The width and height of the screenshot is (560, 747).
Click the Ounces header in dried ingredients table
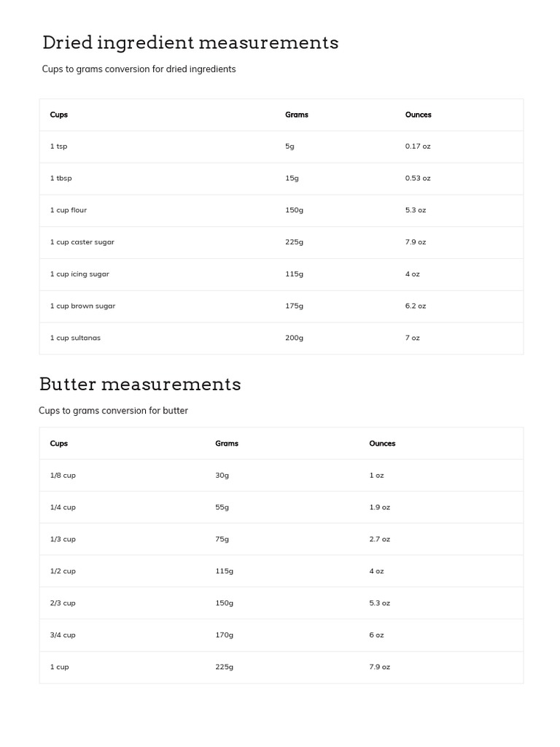tap(418, 115)
